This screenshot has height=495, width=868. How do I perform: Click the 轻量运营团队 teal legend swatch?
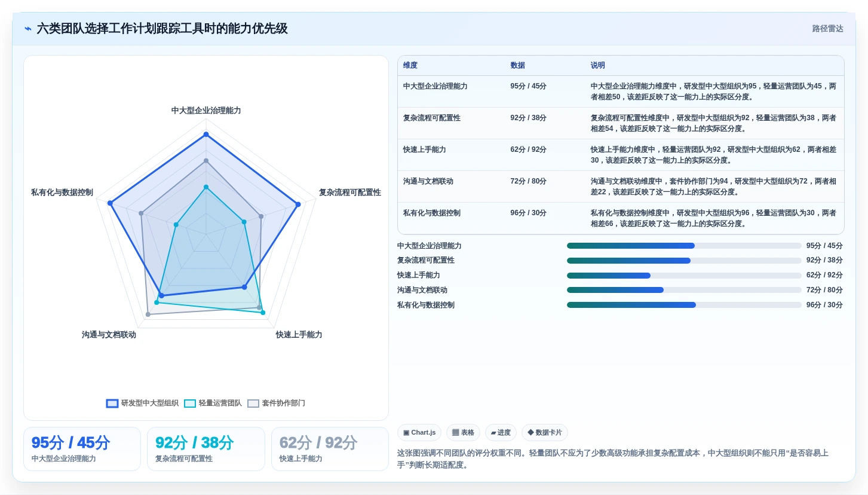[x=190, y=404]
